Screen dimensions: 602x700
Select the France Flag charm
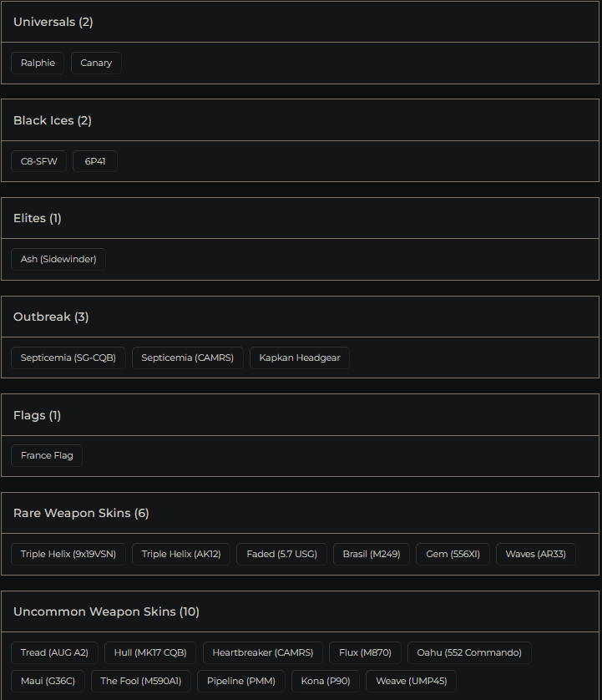pyautogui.click(x=46, y=455)
